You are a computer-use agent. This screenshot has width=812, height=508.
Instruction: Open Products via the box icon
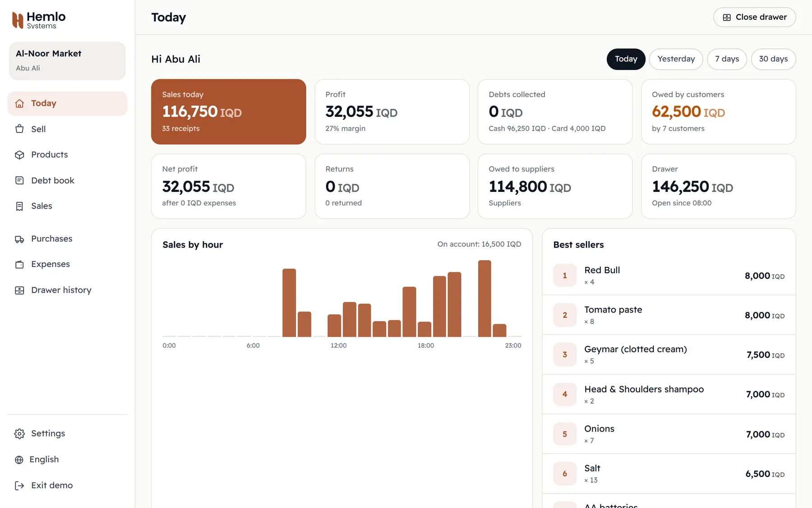point(19,155)
